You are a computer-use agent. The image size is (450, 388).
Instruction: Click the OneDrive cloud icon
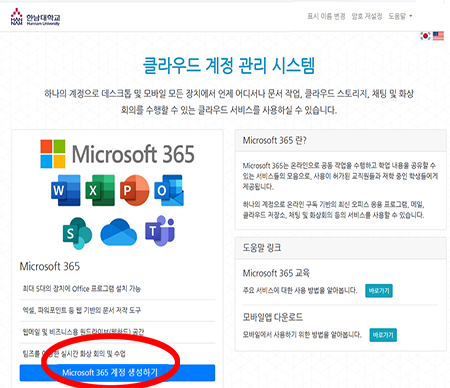coord(119,232)
